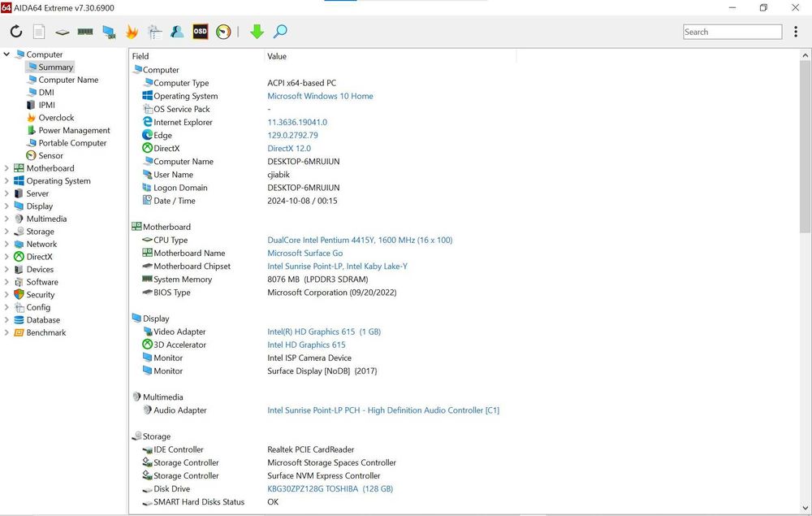Click the scrollbar down arrow

pos(806,508)
